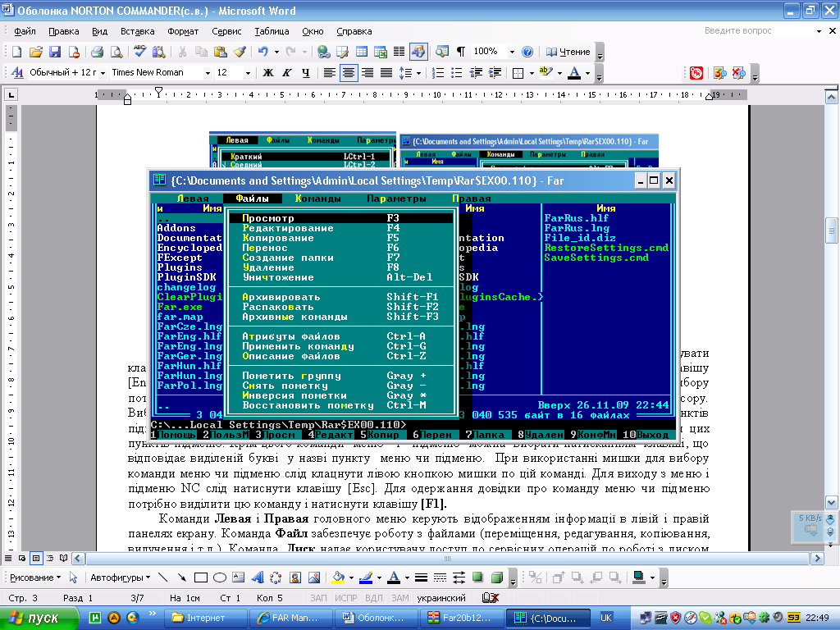Open the Columns layout button
Image resolution: width=840 pixels, height=630 pixels.
(x=399, y=52)
